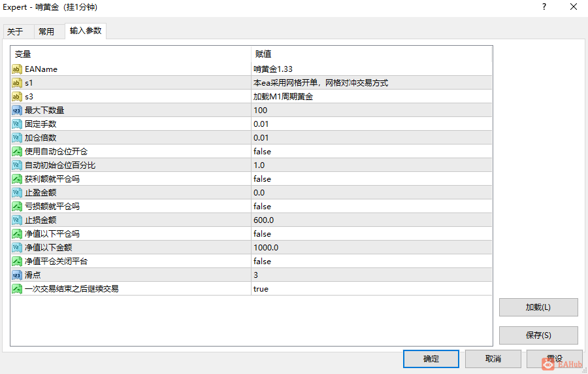Open the 常用 tab
Viewport: 588px width, 374px height.
(46, 31)
